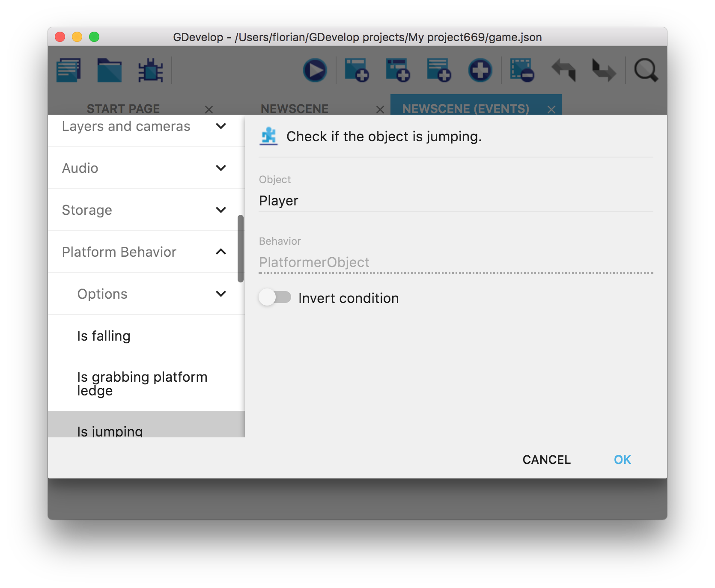Toggle the Invert condition switch
Image resolution: width=715 pixels, height=588 pixels.
[x=275, y=297]
